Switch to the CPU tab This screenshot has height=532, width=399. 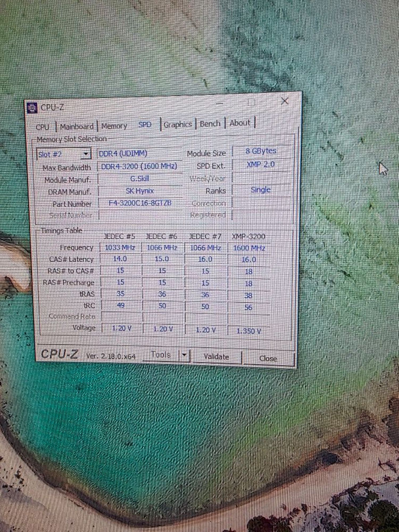tap(43, 127)
